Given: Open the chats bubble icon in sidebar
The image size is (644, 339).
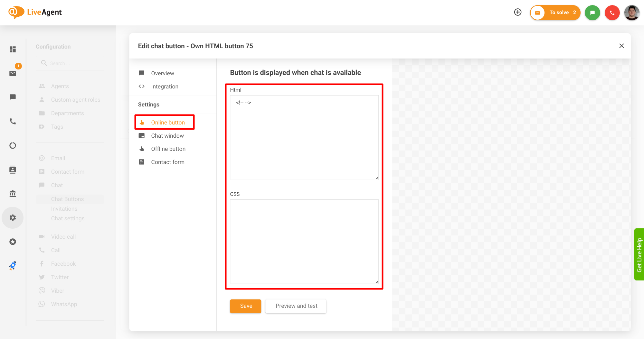Looking at the screenshot, I should pyautogui.click(x=13, y=97).
